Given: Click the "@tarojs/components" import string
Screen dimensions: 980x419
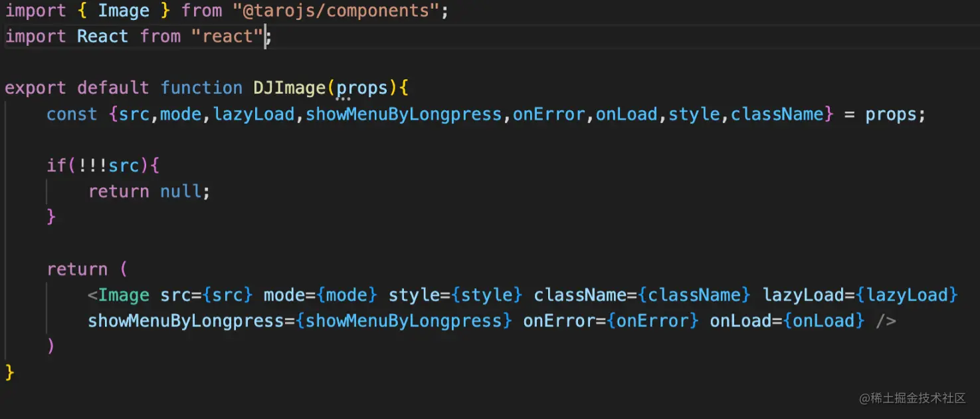Looking at the screenshot, I should [336, 11].
